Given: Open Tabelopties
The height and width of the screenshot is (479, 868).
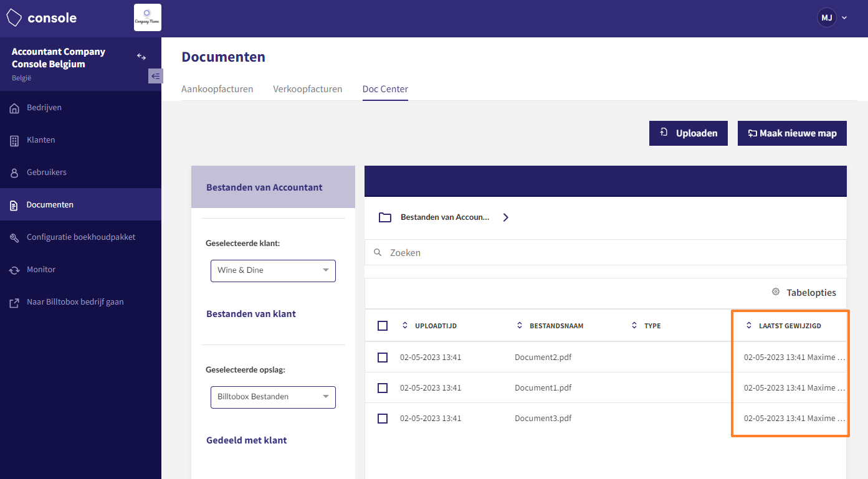Looking at the screenshot, I should 811,293.
